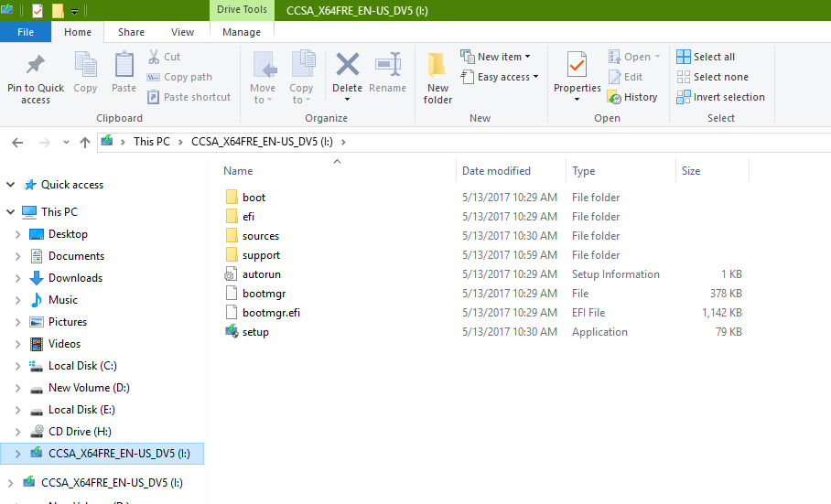The image size is (831, 504).
Task: Select the bootmgr file
Action: [255, 294]
